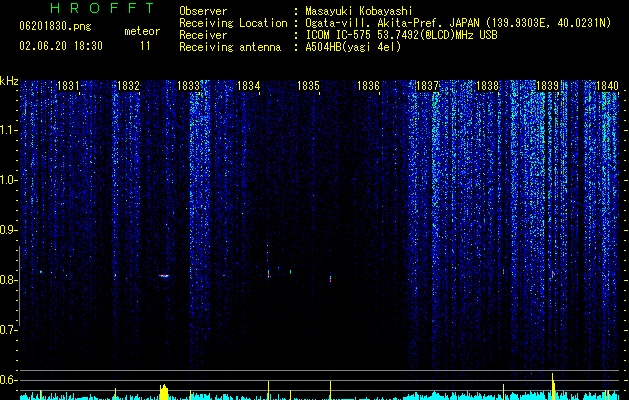Click the A504HB(yagi 4el) antenna text
Screen dimensions: 629x400
click(353, 47)
